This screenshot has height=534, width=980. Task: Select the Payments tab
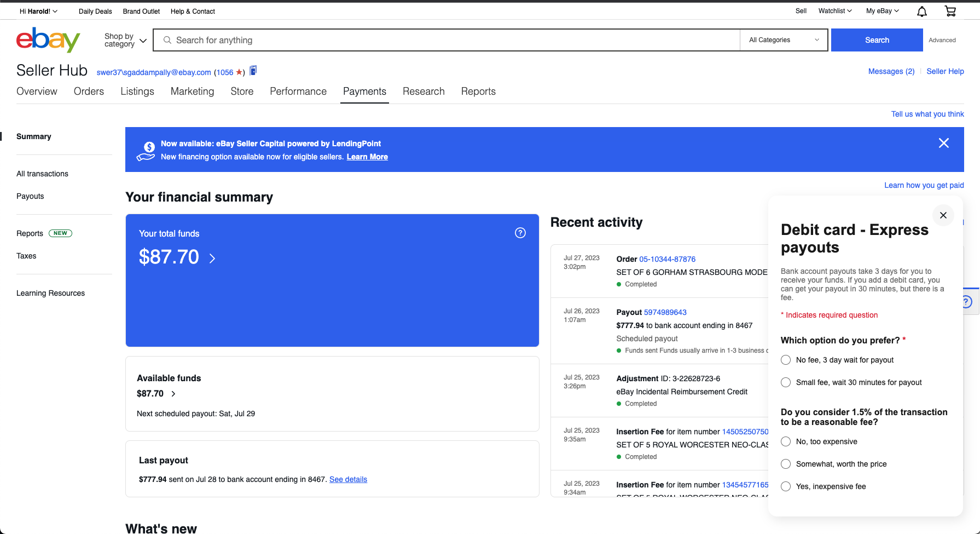click(364, 91)
